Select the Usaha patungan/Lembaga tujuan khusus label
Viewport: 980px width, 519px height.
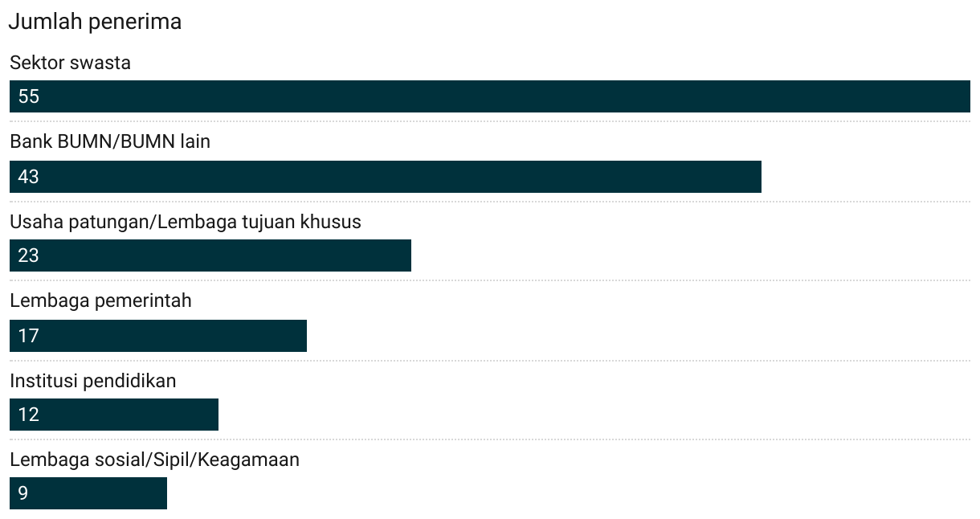tap(186, 222)
